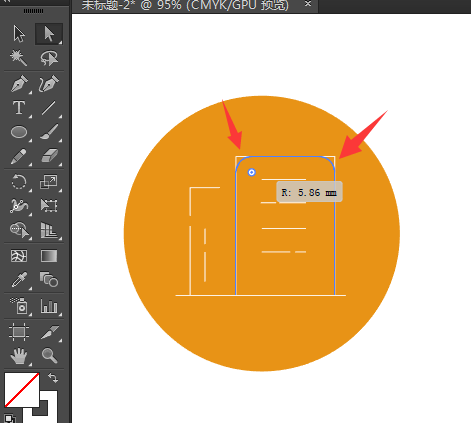Select the Type tool
This screenshot has width=471, height=423.
coord(19,108)
